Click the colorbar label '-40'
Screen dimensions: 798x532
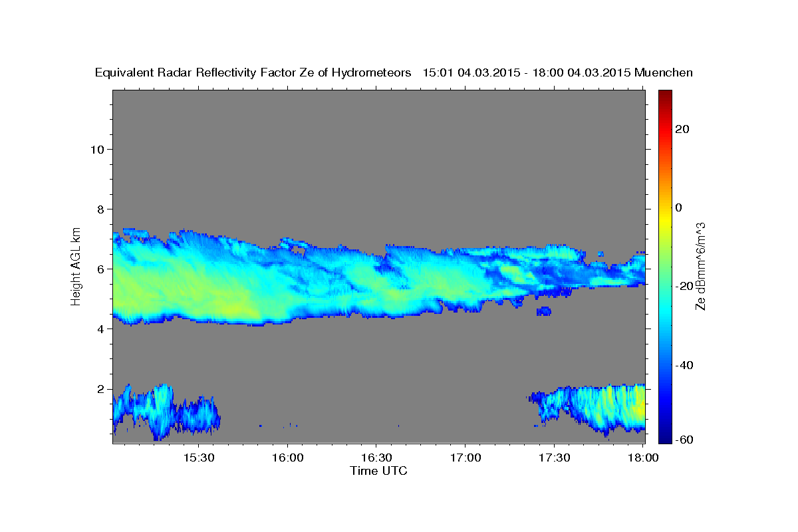[685, 365]
